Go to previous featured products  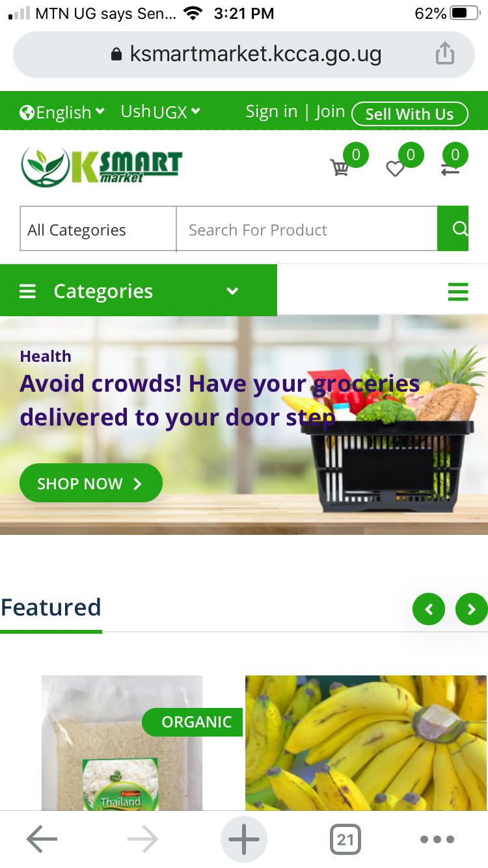(429, 610)
